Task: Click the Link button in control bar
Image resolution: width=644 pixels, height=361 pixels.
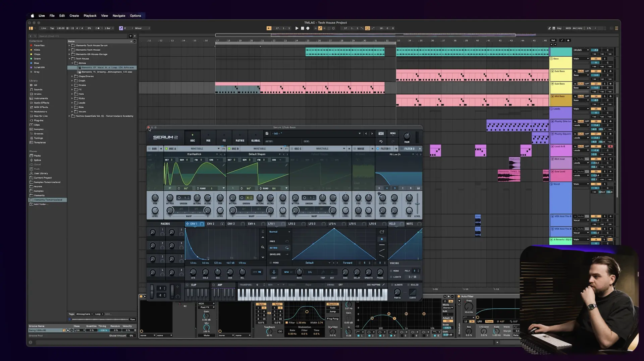Action: click(x=44, y=28)
